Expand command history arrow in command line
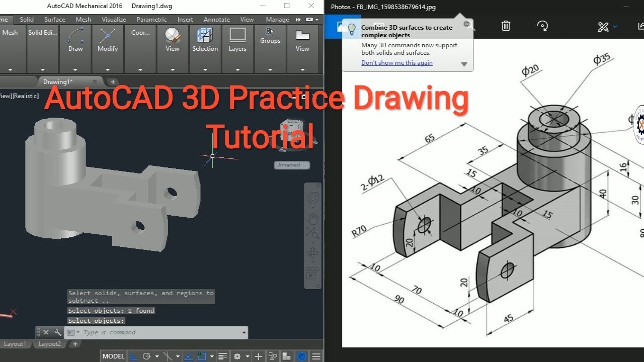Screen dimensions: 644x362 tap(245, 332)
